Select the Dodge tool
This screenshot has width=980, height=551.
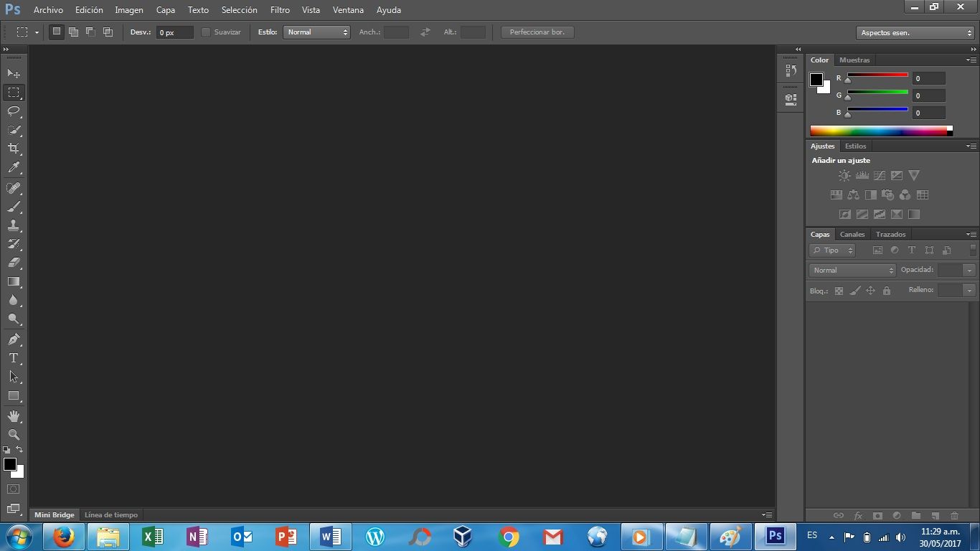[14, 319]
